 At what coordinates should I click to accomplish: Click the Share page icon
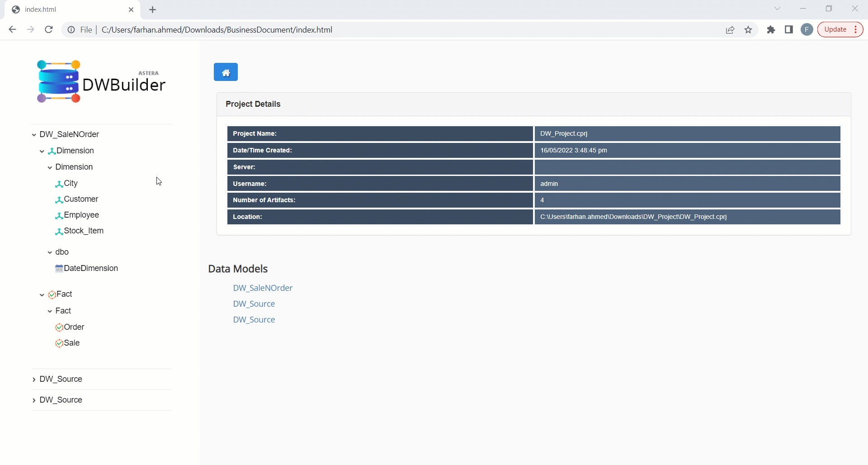click(730, 30)
